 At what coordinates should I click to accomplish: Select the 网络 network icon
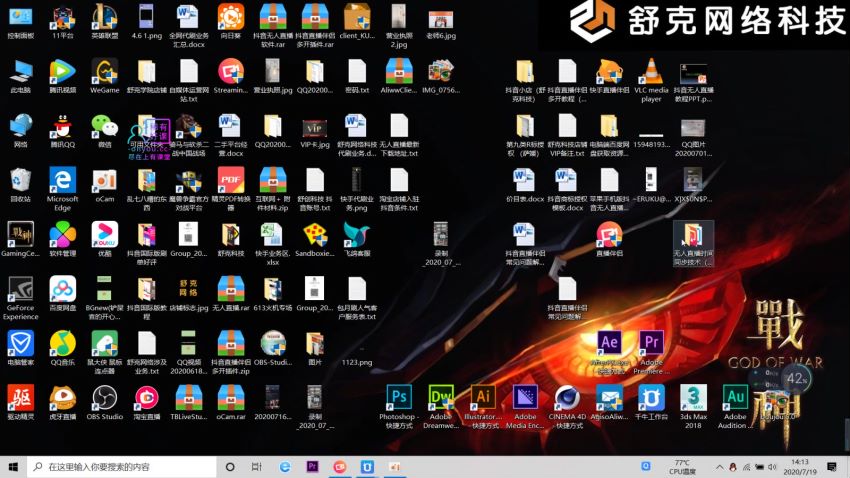click(21, 126)
